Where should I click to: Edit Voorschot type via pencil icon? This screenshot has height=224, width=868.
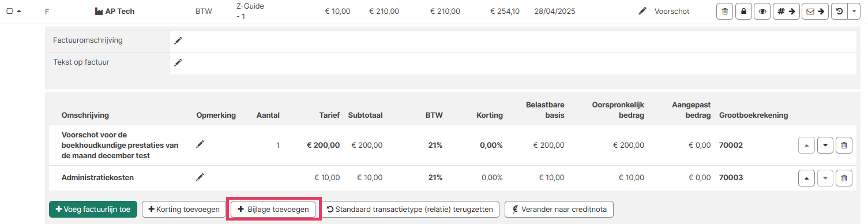642,11
